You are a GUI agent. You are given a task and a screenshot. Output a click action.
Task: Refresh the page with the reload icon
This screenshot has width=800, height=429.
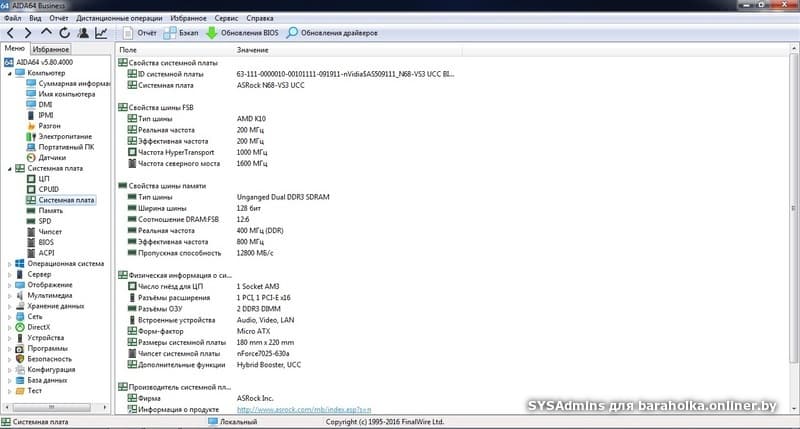click(64, 33)
